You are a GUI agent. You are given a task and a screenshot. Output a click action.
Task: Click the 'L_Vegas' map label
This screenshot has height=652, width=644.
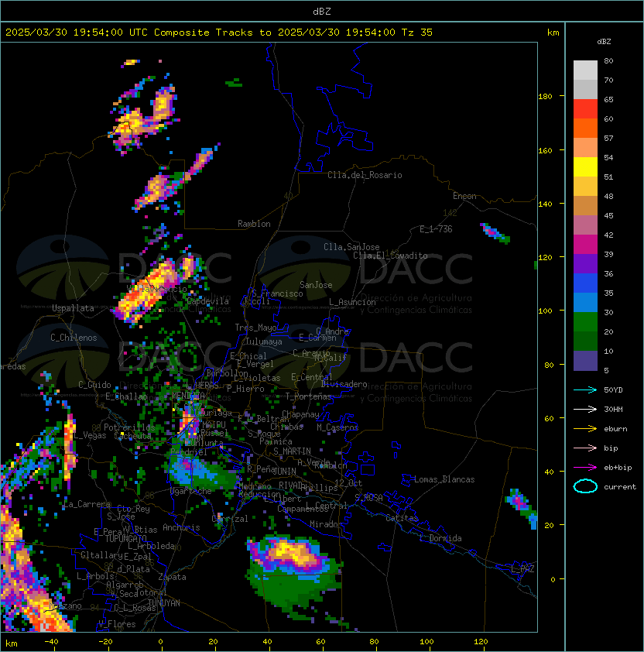(90, 435)
